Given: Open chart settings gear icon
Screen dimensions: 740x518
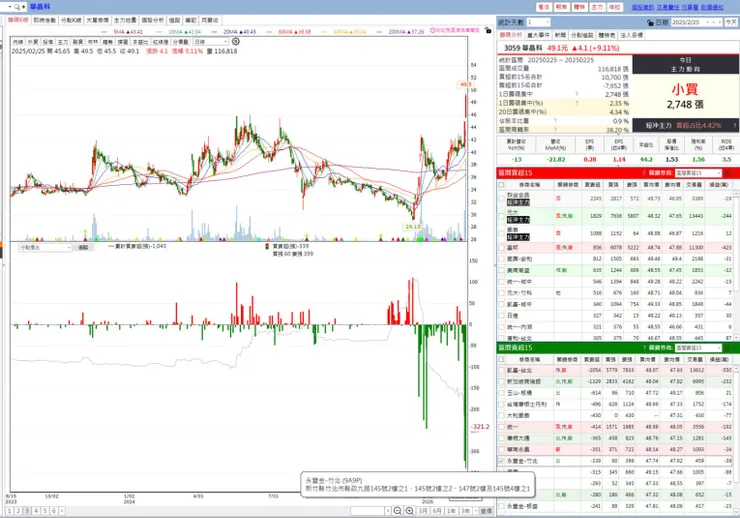Looking at the screenshot, I should click(235, 42).
